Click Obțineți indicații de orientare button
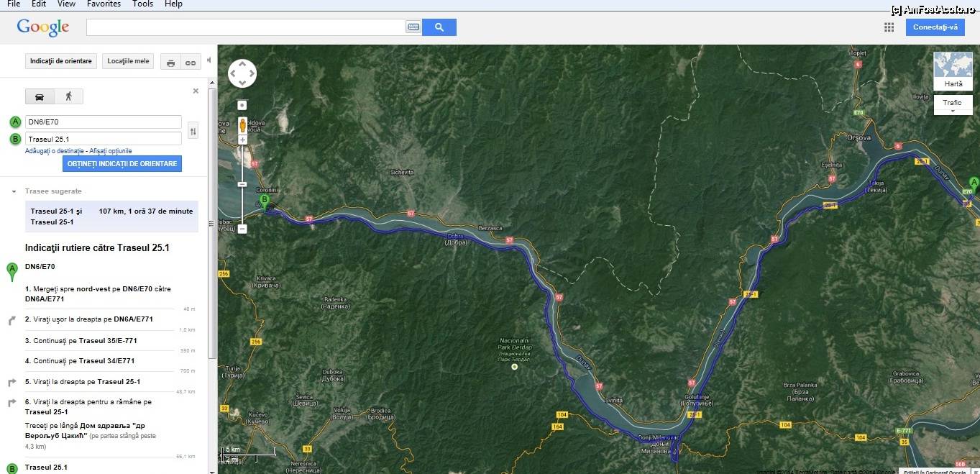 click(122, 164)
